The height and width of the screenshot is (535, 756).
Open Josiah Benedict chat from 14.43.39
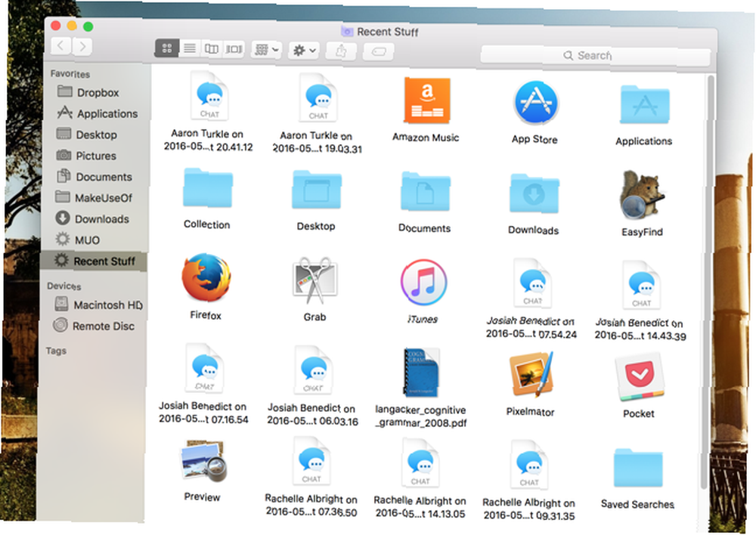642,285
